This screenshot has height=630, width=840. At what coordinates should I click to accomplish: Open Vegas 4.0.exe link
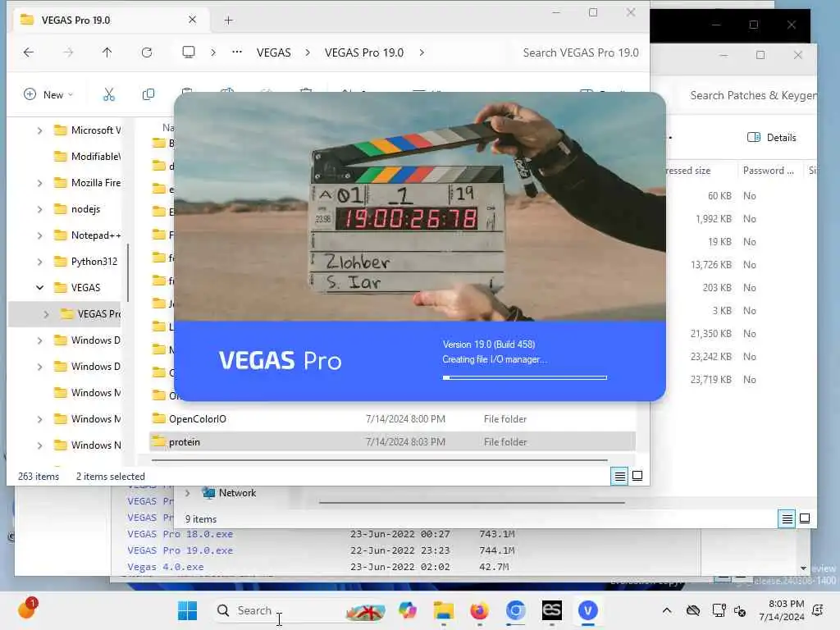tap(166, 567)
